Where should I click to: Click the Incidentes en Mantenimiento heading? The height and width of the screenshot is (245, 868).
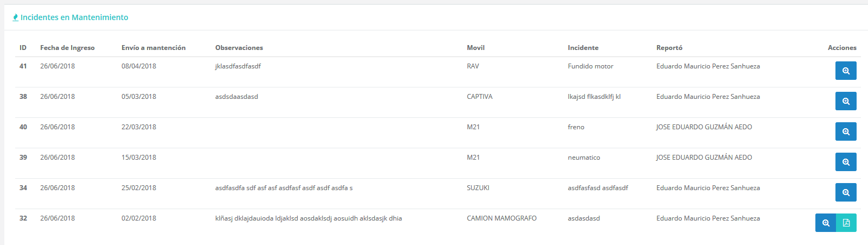coord(74,17)
